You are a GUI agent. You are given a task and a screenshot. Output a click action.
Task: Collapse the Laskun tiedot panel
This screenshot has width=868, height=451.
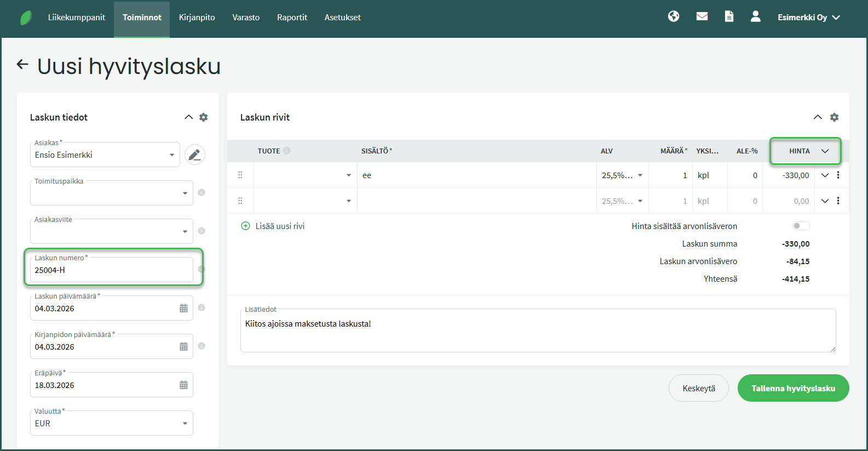[188, 117]
